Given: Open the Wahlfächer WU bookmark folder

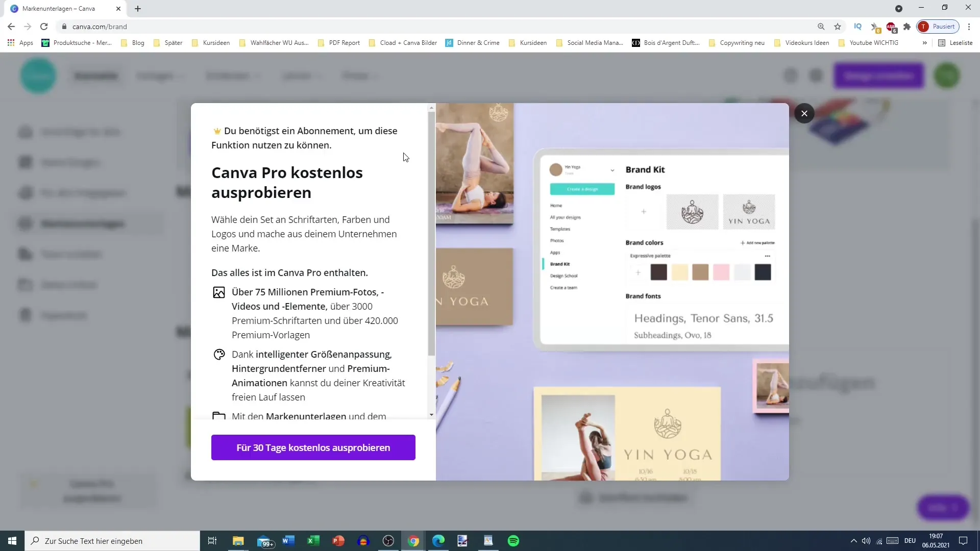Looking at the screenshot, I should tap(274, 43).
